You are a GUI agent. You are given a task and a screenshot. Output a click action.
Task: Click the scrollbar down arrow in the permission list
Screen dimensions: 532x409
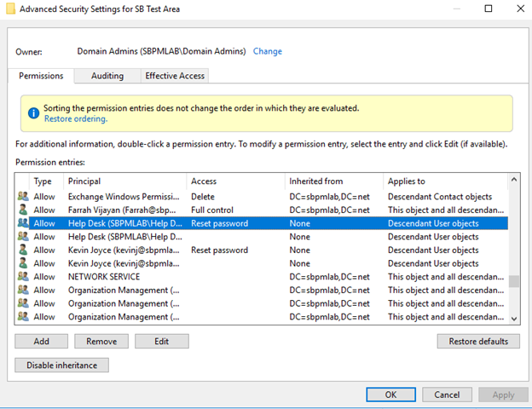514,319
